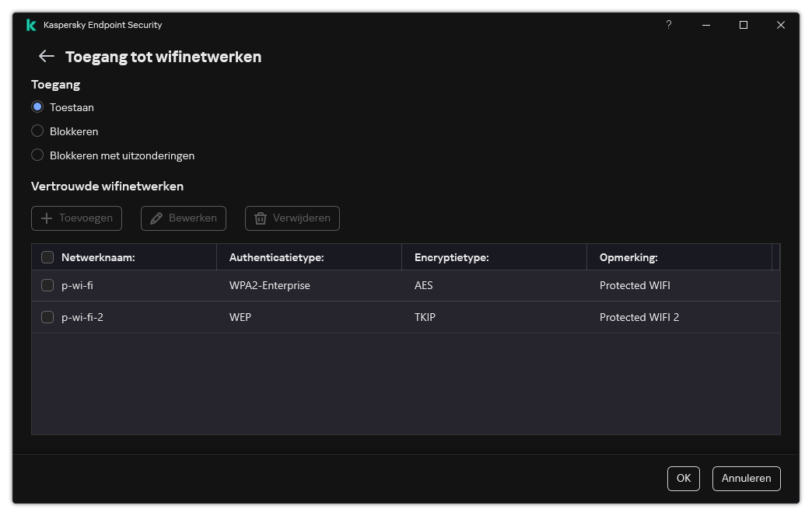Edit selected network using Bewerken

click(x=183, y=218)
